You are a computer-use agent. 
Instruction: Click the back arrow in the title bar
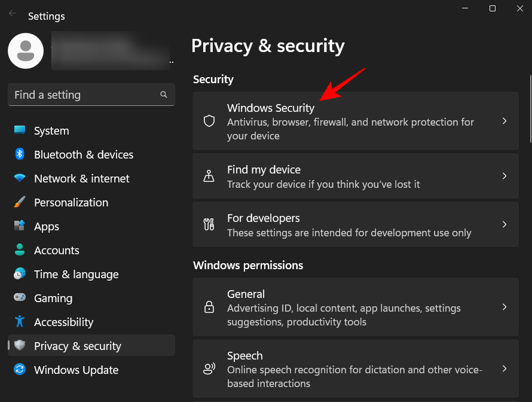coord(12,13)
